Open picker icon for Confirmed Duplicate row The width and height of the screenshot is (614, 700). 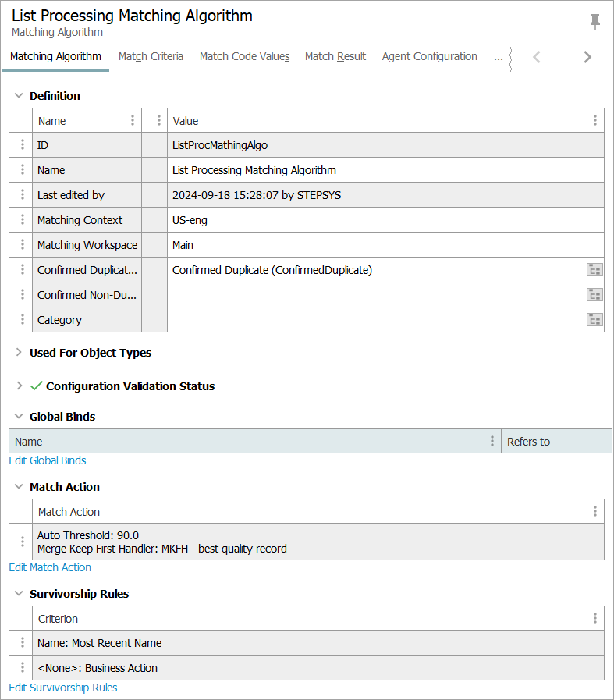click(x=594, y=270)
